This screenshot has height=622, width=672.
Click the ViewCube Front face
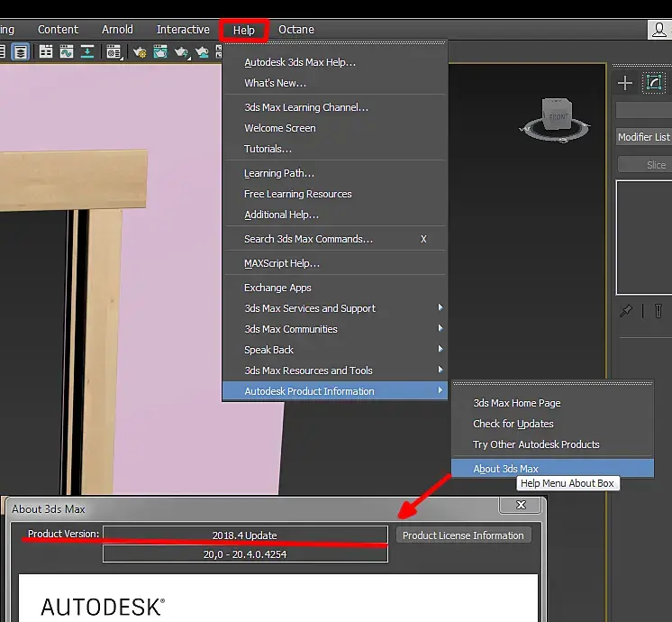tap(558, 116)
